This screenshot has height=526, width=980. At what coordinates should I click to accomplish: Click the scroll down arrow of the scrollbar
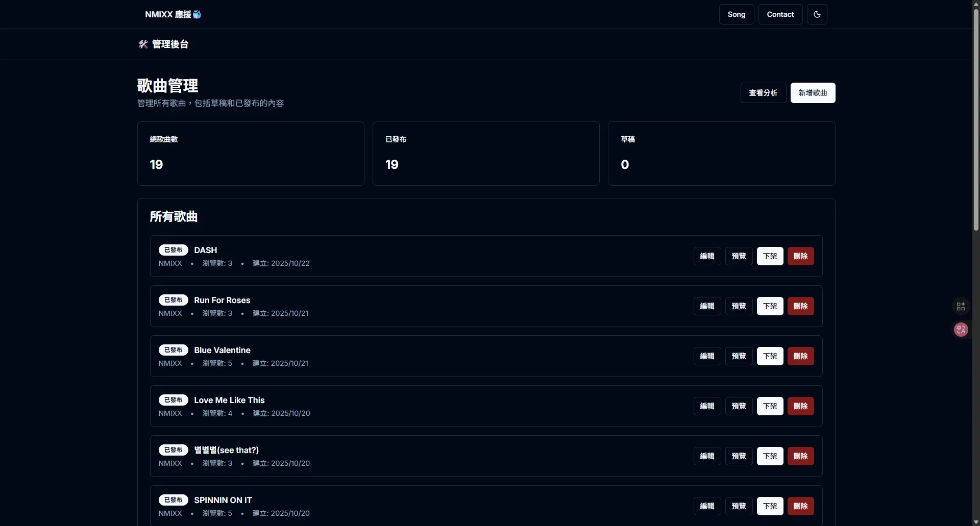pyautogui.click(x=976, y=522)
